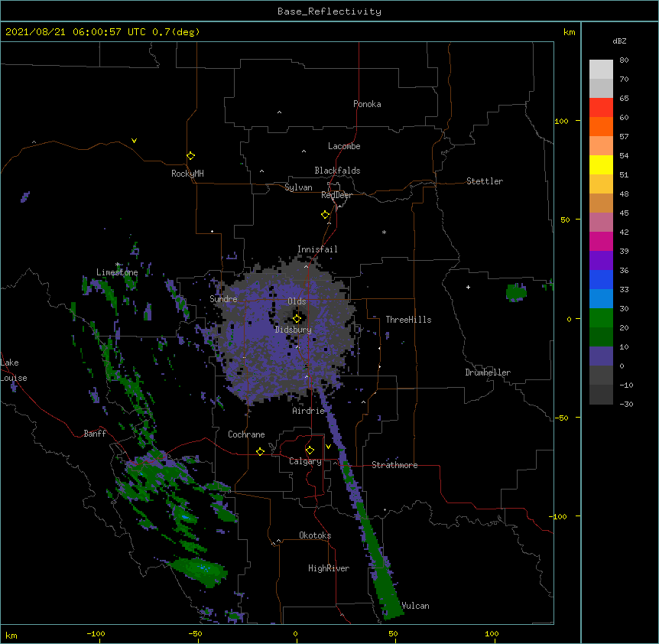
Task: Click the Cochrane town label
Action: (246, 434)
